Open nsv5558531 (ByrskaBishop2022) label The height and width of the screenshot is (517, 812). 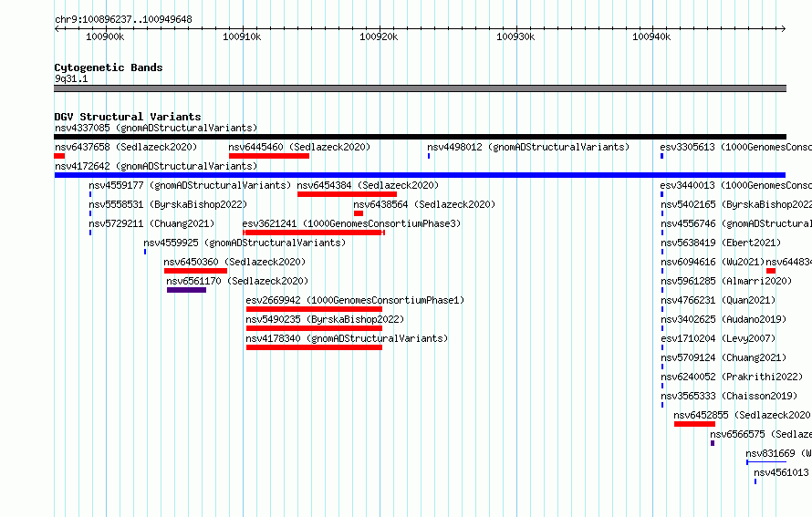pos(168,204)
